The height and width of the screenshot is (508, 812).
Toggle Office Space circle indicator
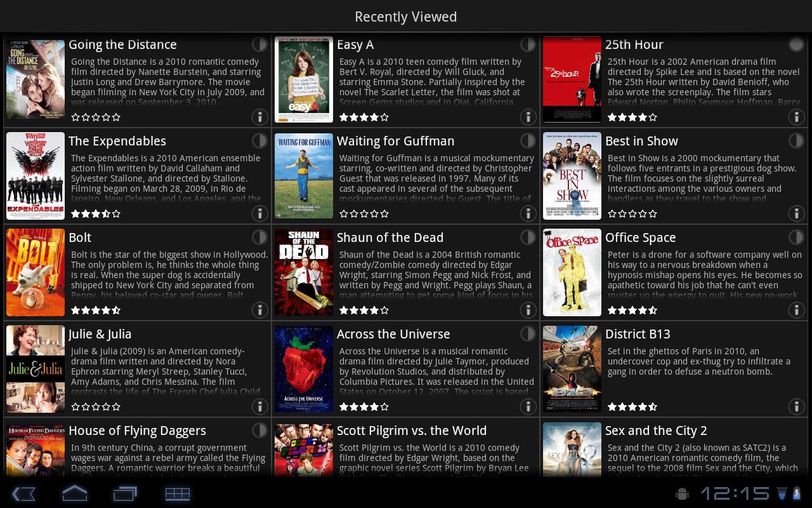(796, 237)
